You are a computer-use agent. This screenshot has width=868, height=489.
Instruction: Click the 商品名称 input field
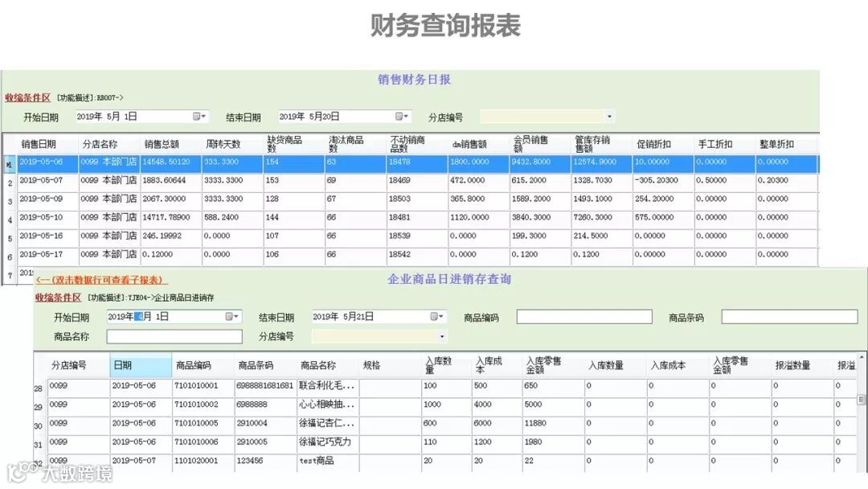point(174,336)
